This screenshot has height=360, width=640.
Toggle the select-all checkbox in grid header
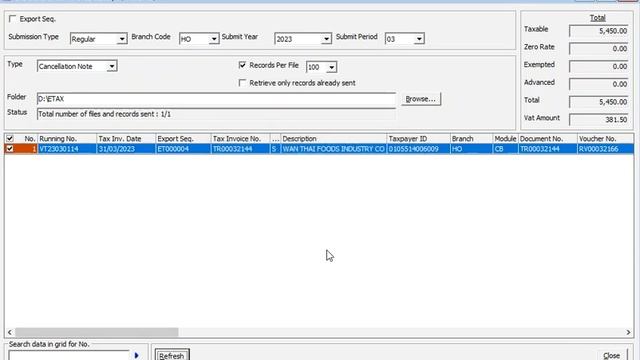(10, 139)
